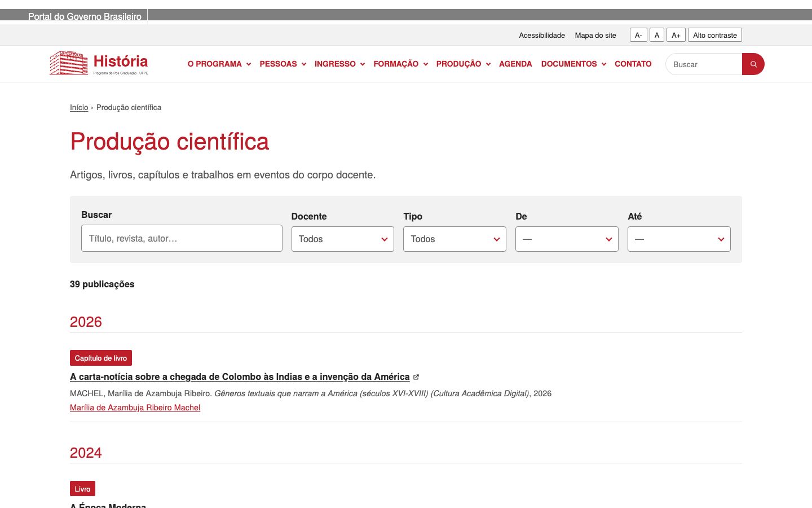Go to the CONTATO page
This screenshot has width=812, height=508.
click(633, 64)
